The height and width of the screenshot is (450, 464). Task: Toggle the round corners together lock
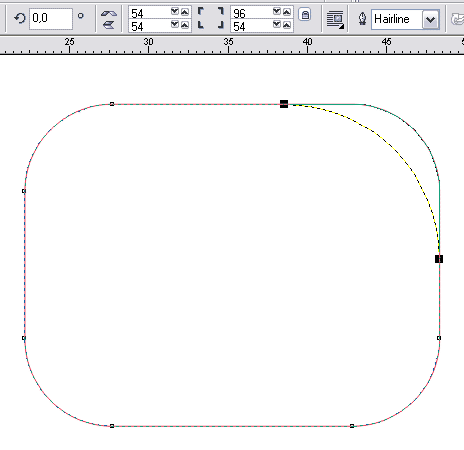click(305, 15)
